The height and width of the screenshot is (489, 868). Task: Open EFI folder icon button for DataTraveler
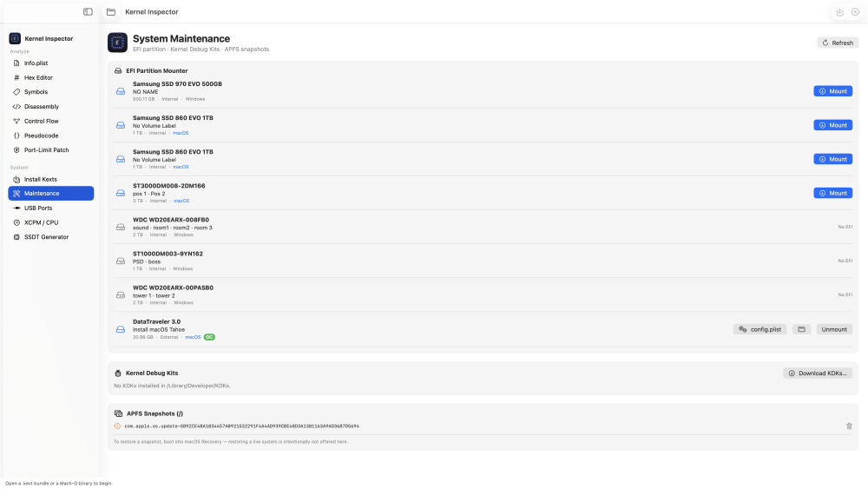click(801, 329)
